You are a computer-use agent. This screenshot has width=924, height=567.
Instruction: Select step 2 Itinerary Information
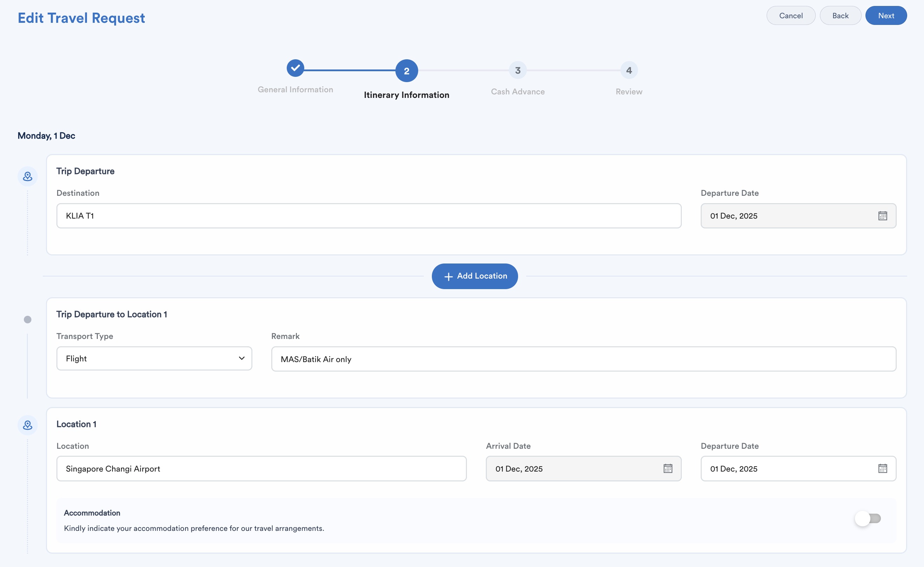[407, 71]
